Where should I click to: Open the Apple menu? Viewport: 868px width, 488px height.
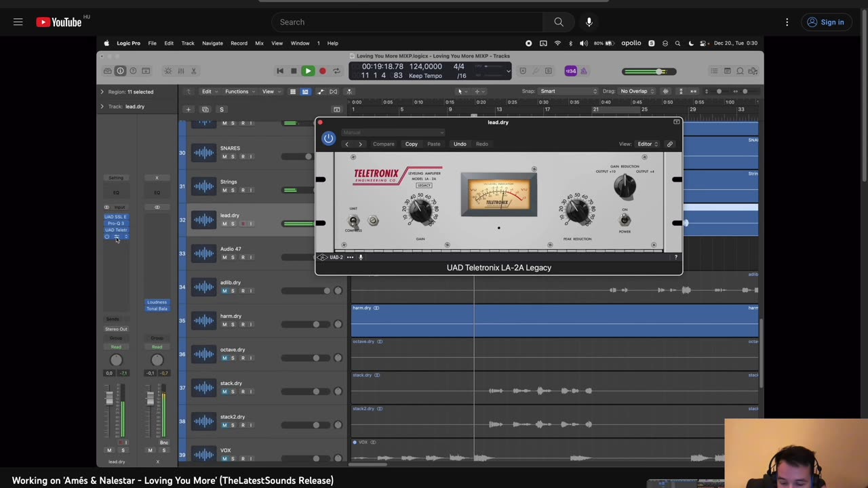click(106, 43)
